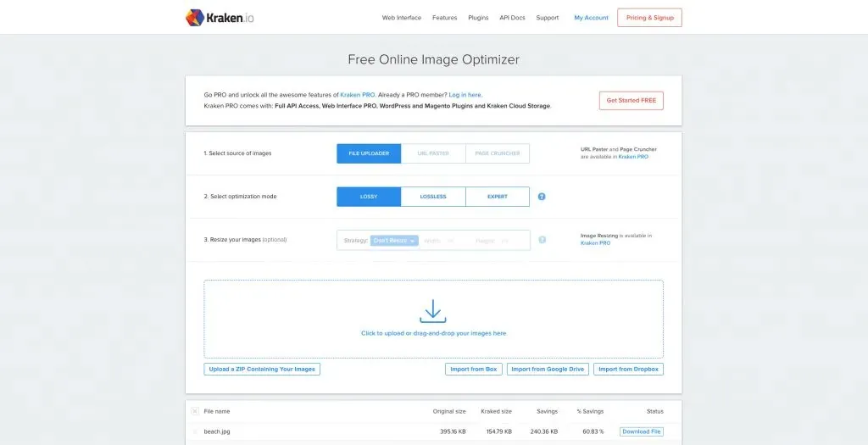Screen dimensions: 868x445
Task: Click the Pricing & Signup button
Action: pyautogui.click(x=650, y=18)
